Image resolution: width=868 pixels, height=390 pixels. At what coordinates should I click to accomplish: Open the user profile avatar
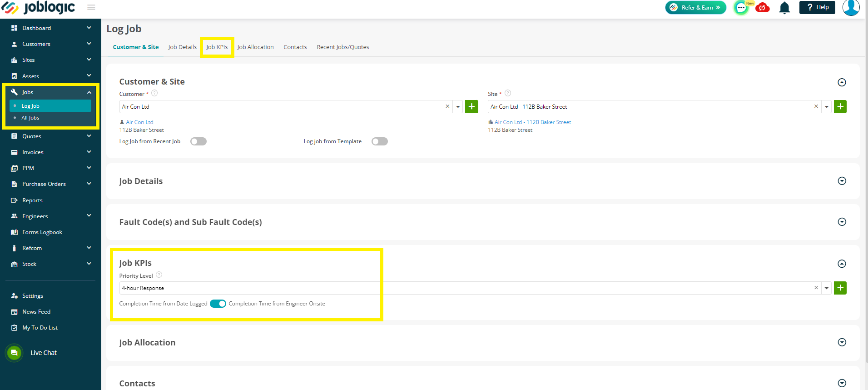851,7
